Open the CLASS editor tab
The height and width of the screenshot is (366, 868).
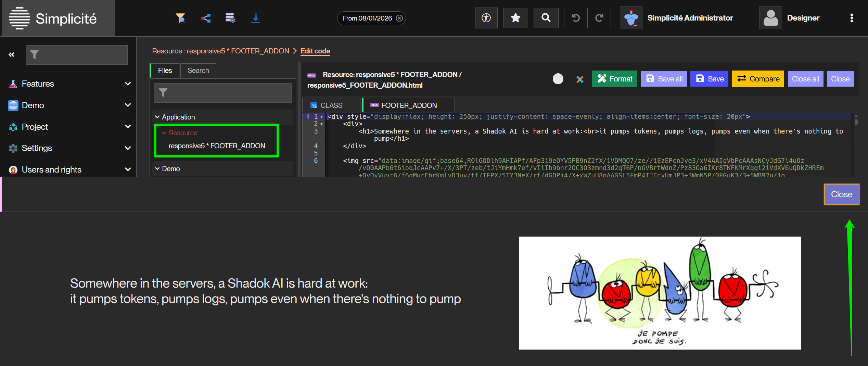[x=331, y=105]
